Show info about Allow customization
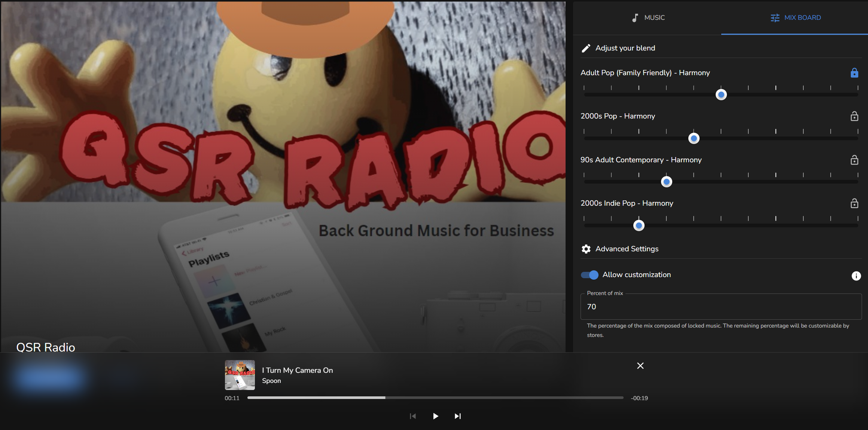 tap(856, 276)
